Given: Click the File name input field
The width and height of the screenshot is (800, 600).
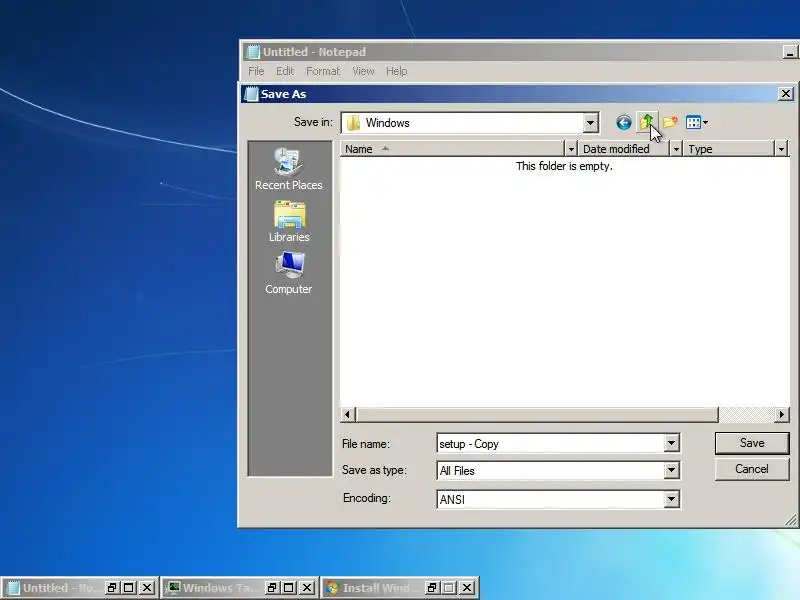Looking at the screenshot, I should (x=551, y=443).
